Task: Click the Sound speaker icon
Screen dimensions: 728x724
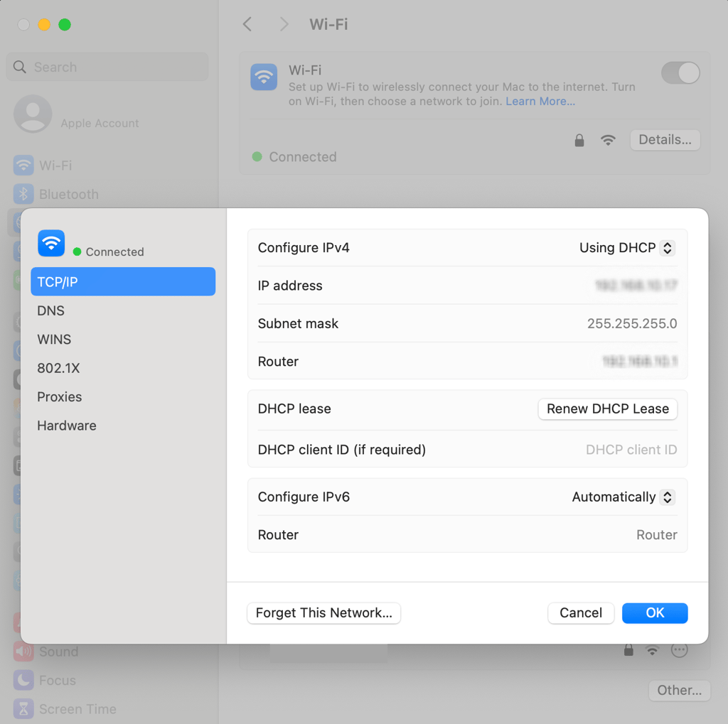Action: 23,652
